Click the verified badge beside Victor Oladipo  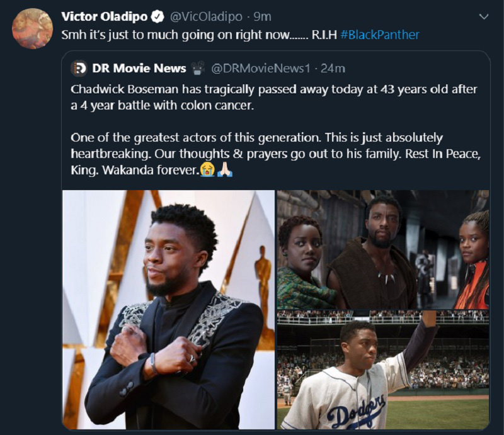[x=157, y=16]
